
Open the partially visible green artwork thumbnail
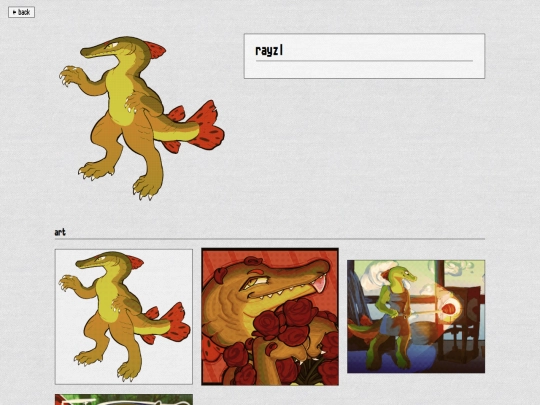pos(124,399)
